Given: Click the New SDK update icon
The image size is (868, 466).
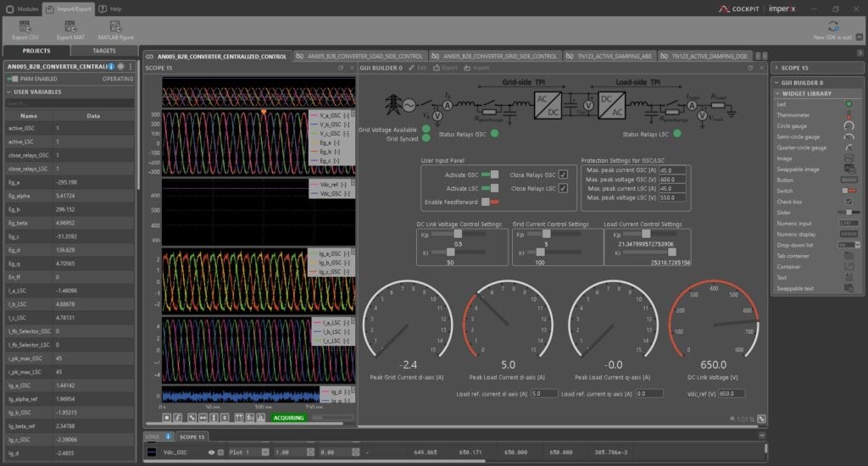Looking at the screenshot, I should tap(833, 27).
